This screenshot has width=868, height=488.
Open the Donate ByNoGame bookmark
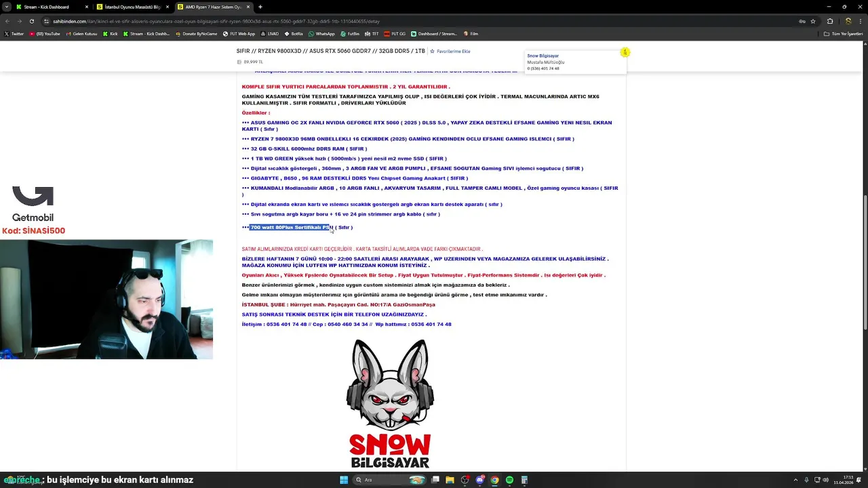[197, 33]
